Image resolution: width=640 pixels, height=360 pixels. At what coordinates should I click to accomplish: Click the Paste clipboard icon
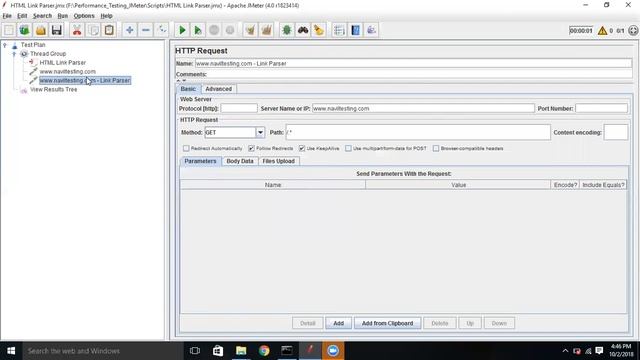[x=109, y=30]
